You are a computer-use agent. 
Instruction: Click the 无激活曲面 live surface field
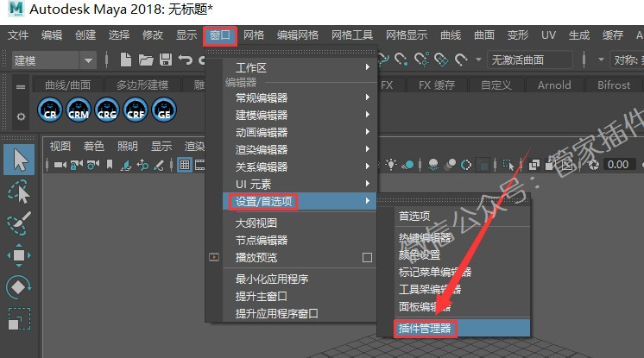[529, 60]
